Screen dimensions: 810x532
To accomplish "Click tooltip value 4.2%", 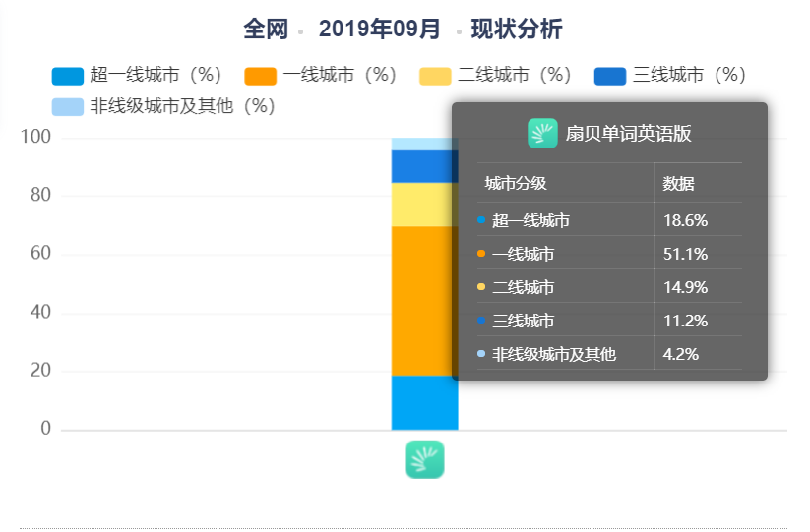I will (x=681, y=354).
